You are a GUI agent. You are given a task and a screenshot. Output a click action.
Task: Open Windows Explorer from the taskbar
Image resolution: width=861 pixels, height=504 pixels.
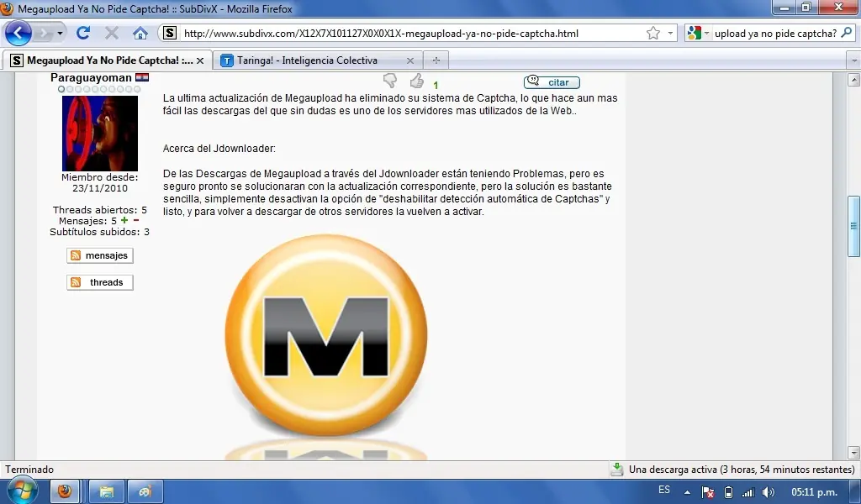click(107, 491)
